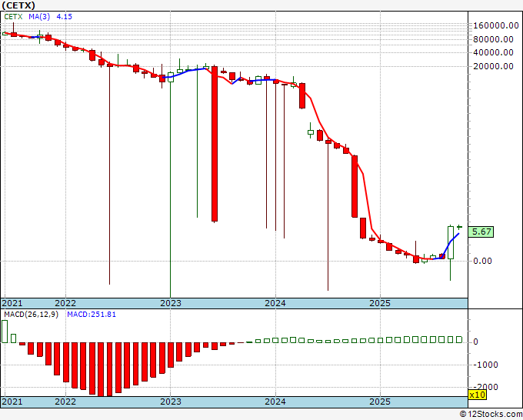523x420 pixels.
Task: Click 2021 on the MACD timeline
Action: [x=12, y=402]
